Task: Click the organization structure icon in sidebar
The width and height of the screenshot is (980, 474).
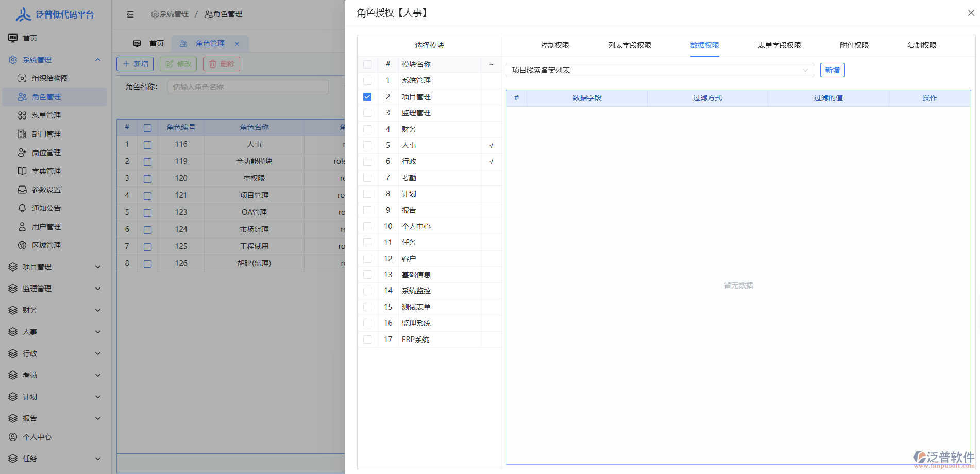Action: tap(22, 78)
